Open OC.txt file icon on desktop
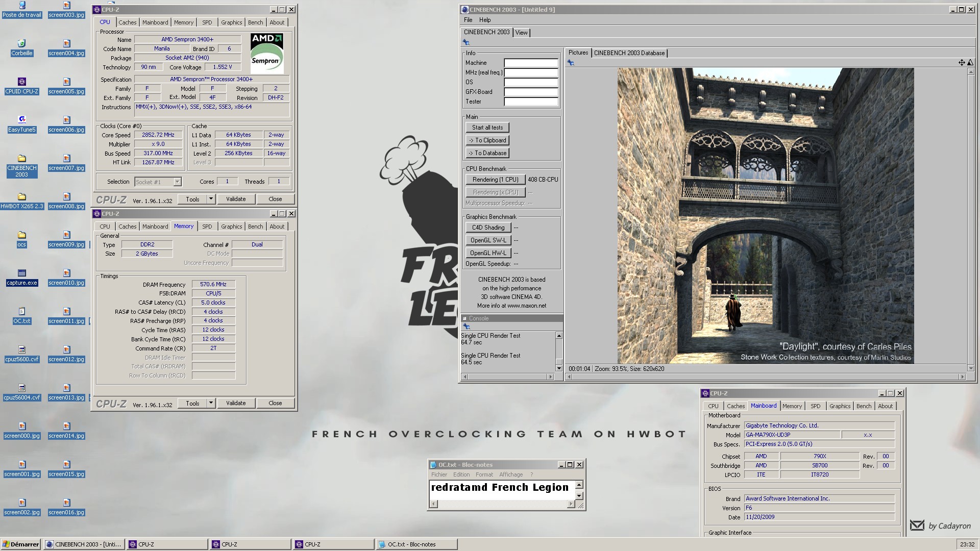980x551 pixels. [22, 316]
